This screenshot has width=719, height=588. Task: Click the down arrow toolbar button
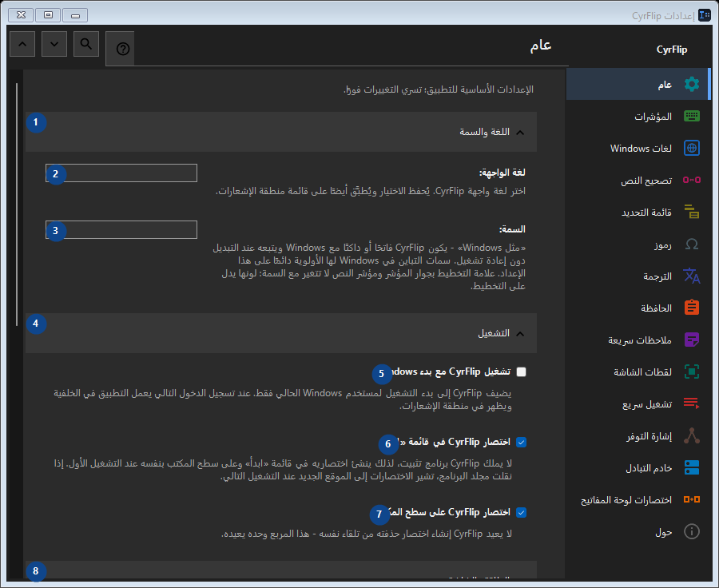[54, 44]
